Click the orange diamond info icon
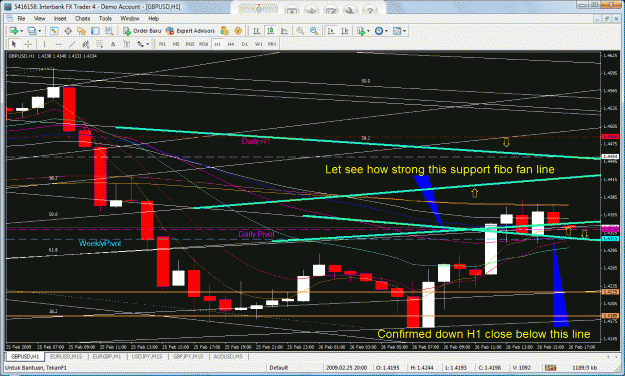This screenshot has width=625, height=376. point(238,31)
